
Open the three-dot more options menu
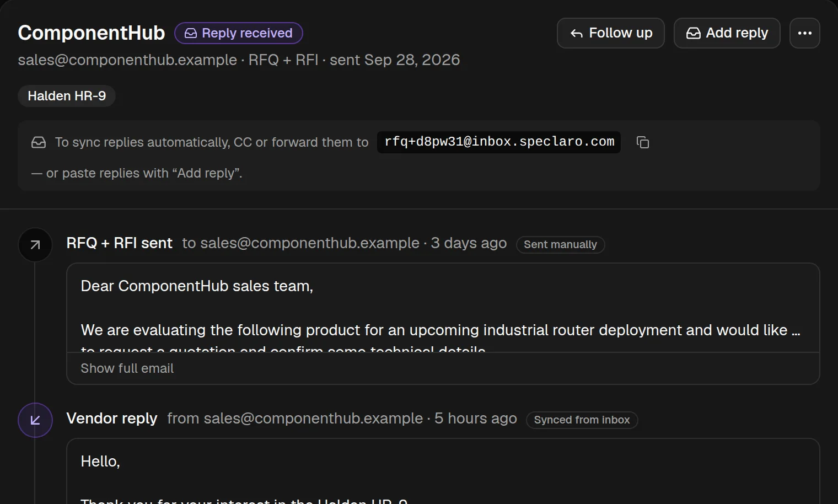pyautogui.click(x=804, y=33)
